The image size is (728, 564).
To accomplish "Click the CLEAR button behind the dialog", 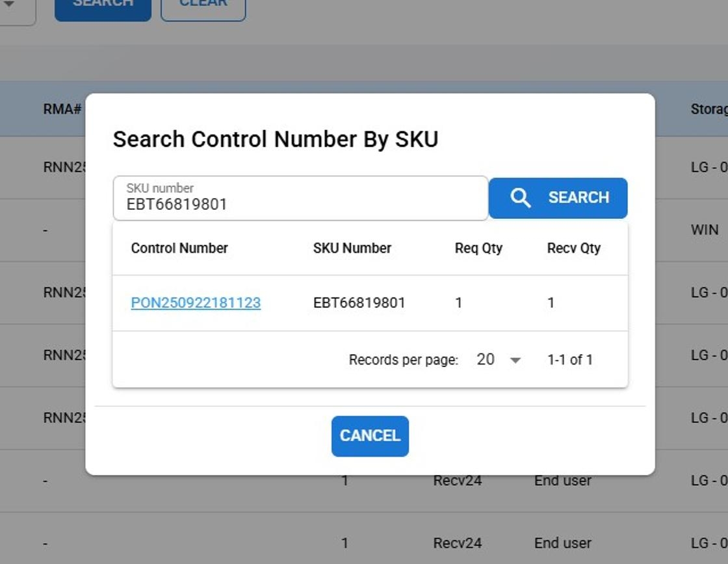I will point(203,6).
